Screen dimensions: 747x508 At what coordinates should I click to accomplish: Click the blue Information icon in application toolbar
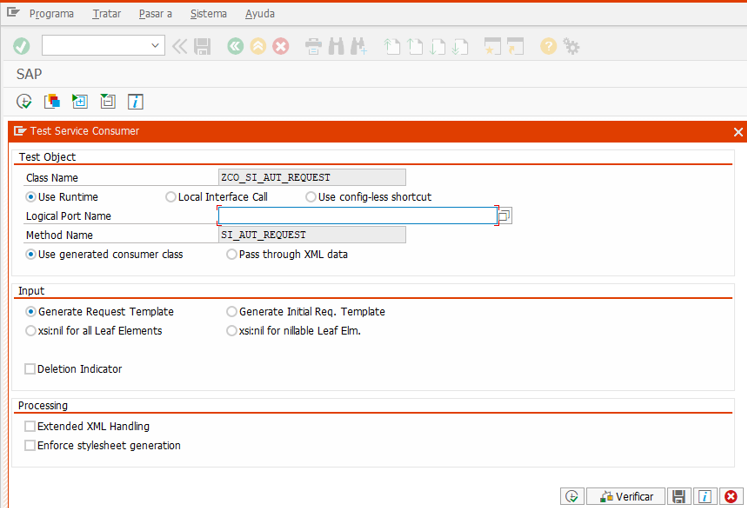point(136,102)
